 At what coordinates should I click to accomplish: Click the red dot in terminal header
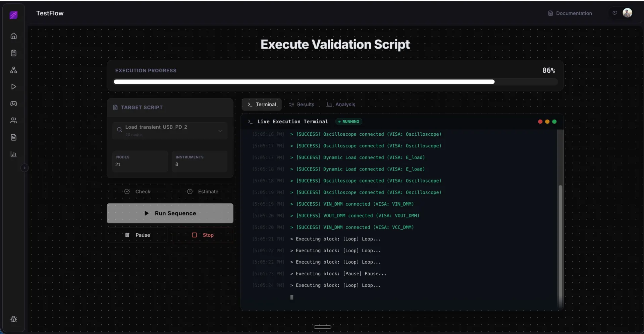click(540, 122)
